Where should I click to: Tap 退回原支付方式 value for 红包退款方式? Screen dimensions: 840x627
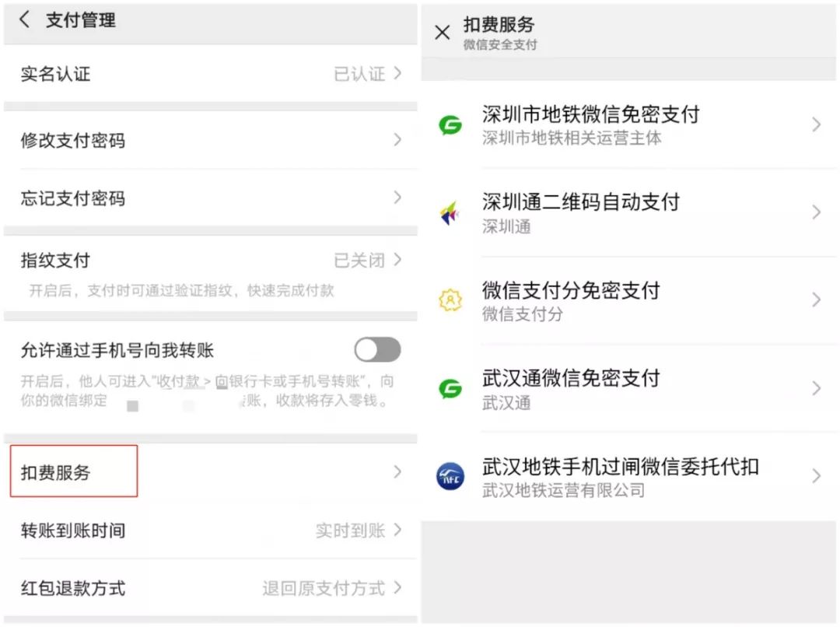coord(324,588)
